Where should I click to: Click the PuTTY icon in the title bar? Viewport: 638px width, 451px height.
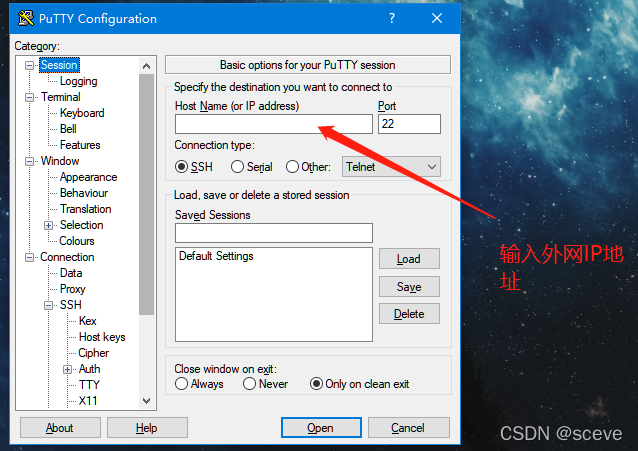(x=26, y=18)
